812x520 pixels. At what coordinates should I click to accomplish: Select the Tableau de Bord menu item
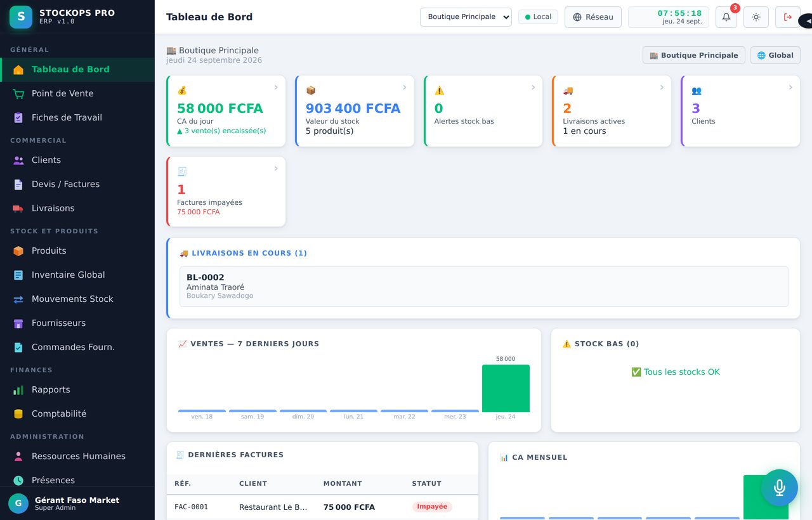pyautogui.click(x=77, y=70)
